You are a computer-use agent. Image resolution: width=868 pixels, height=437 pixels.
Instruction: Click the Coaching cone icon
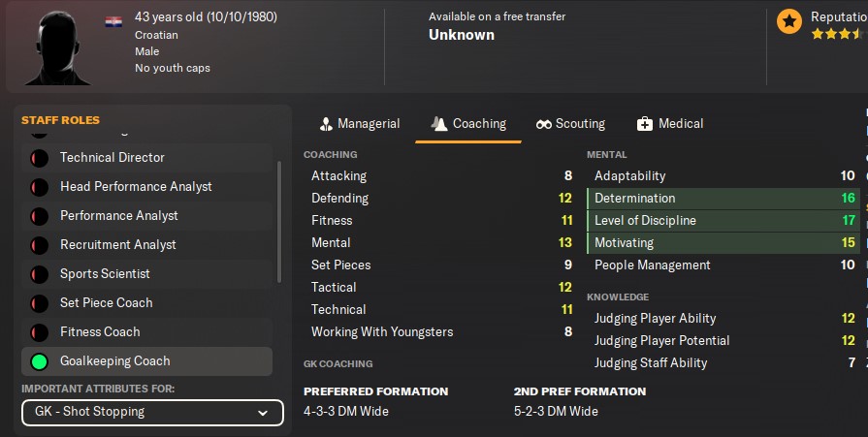point(439,124)
